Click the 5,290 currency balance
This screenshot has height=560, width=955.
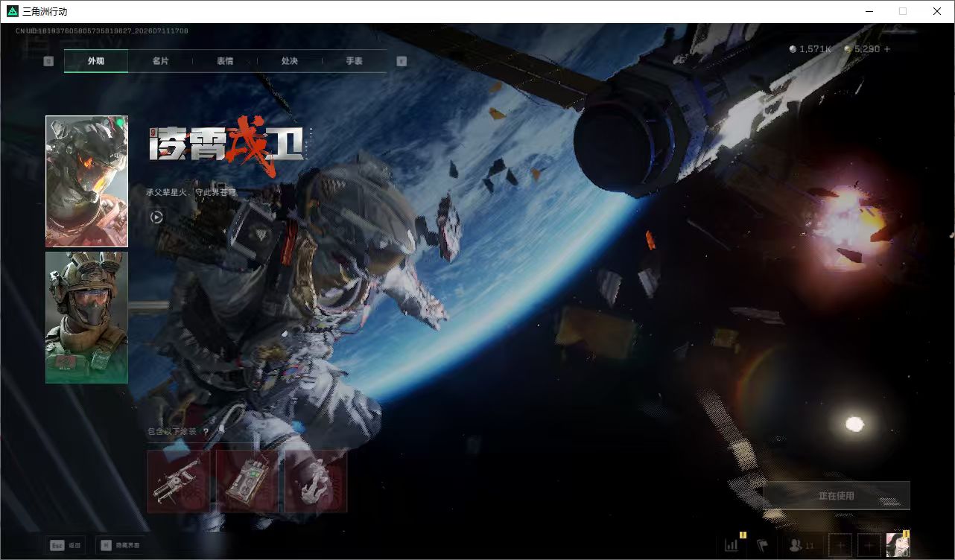tap(862, 49)
